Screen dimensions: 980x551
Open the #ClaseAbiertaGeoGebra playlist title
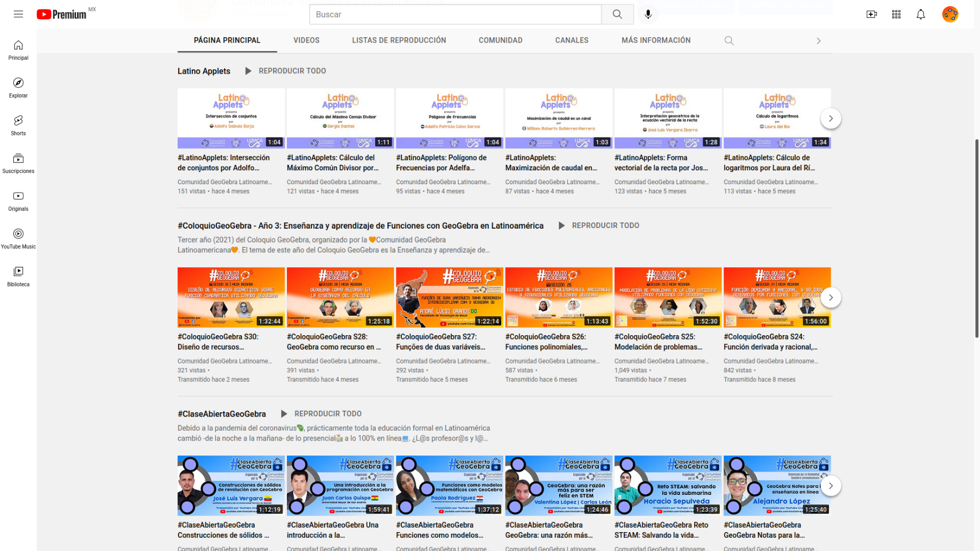[221, 414]
